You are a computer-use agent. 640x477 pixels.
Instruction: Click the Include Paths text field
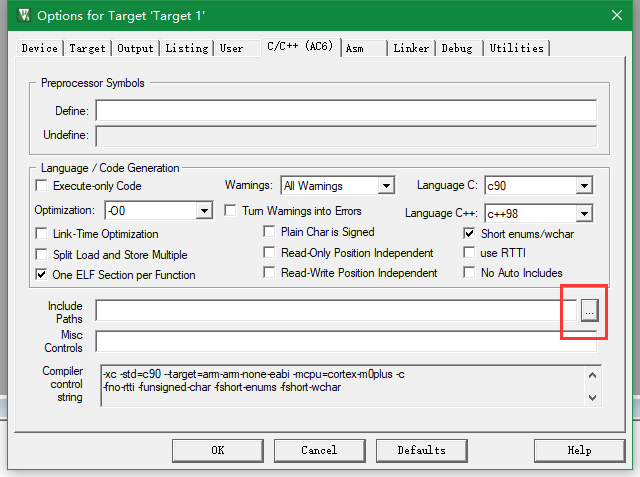[x=337, y=311]
